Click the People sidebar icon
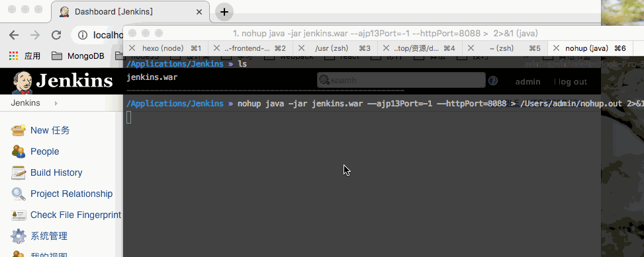Viewport: 644px width, 257px height. coord(19,152)
